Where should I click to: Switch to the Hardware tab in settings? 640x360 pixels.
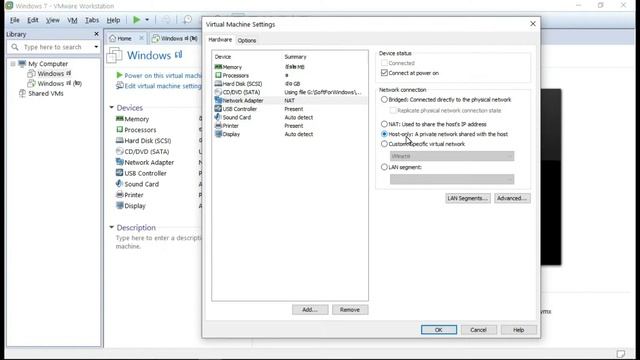[x=220, y=40]
